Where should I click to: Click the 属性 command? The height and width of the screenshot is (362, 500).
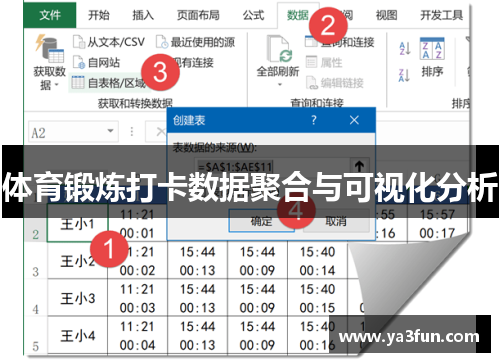point(324,62)
